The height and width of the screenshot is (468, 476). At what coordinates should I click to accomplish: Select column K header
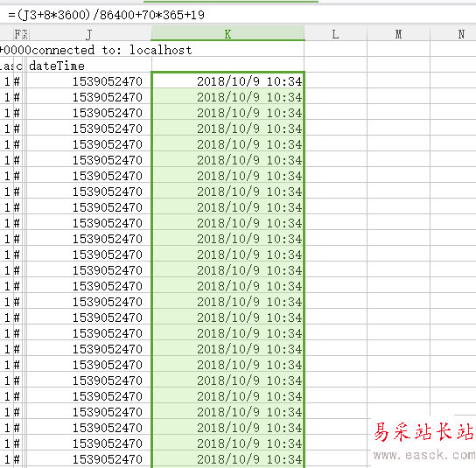click(227, 34)
